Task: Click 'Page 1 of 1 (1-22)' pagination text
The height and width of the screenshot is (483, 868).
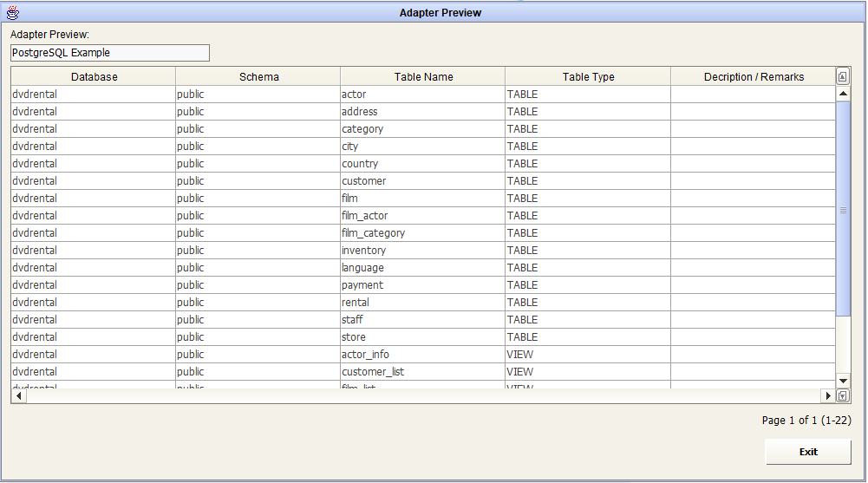Action: pos(806,420)
